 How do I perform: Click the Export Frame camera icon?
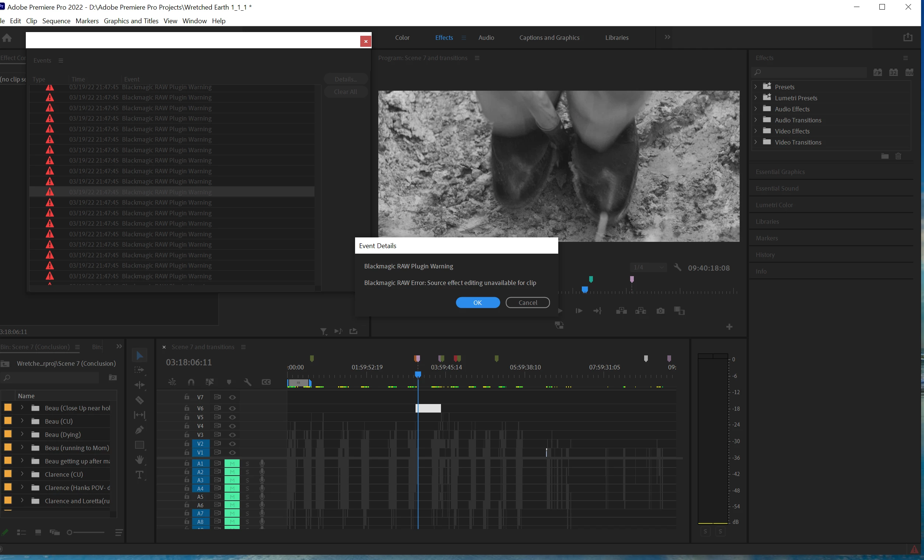[x=660, y=311]
